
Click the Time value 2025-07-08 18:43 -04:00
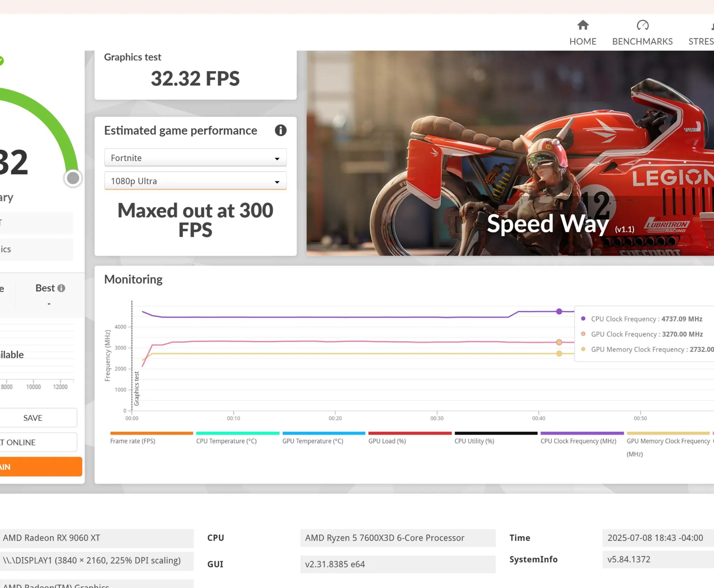658,538
